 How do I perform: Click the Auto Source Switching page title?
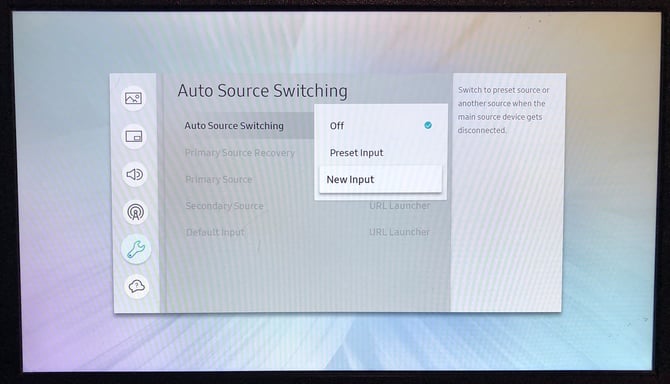tap(262, 91)
